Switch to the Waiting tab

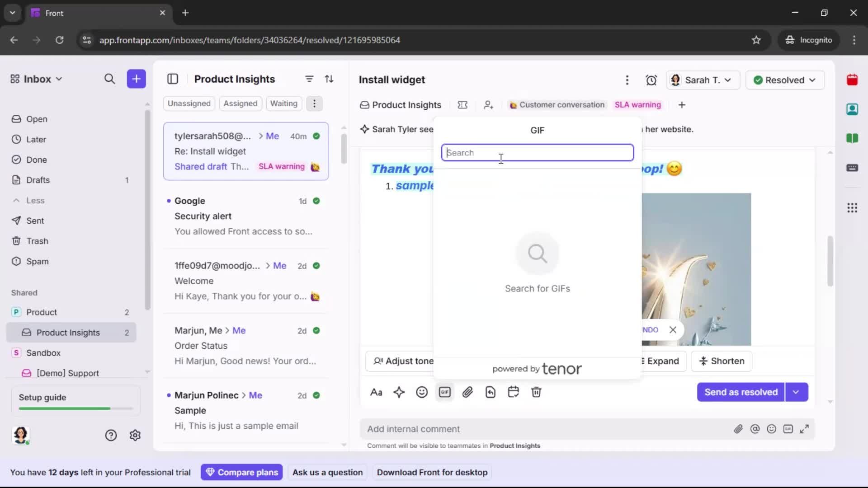[x=283, y=103]
